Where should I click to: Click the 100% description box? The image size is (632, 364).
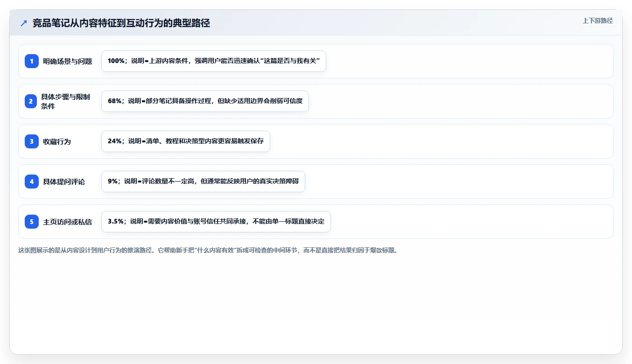pos(214,61)
